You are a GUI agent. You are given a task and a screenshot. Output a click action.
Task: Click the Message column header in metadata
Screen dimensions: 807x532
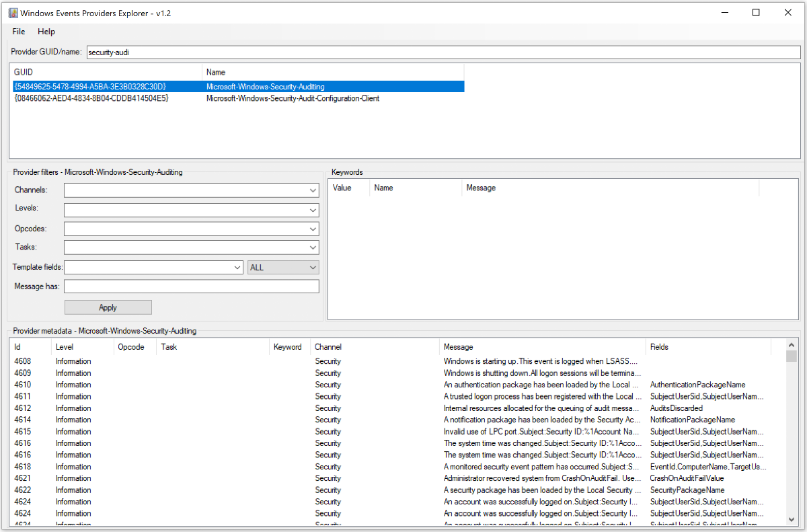[543, 347]
